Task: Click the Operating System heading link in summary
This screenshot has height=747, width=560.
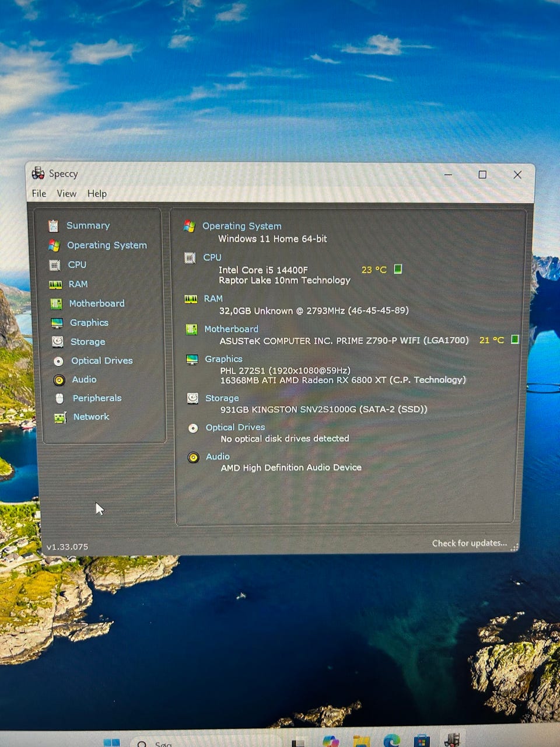Action: [242, 226]
